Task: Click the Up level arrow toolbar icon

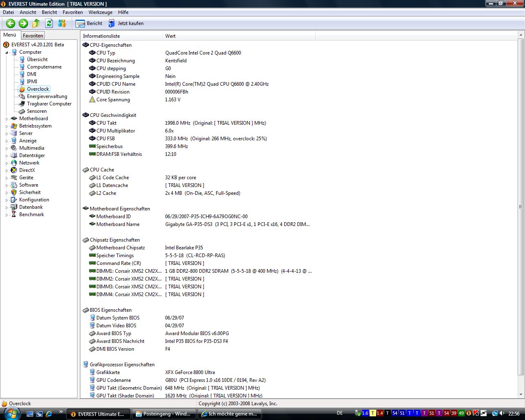Action: coord(36,23)
